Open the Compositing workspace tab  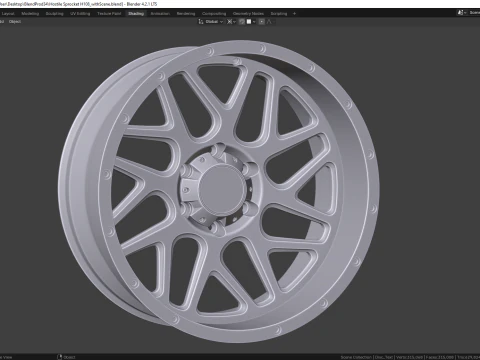coord(214,14)
